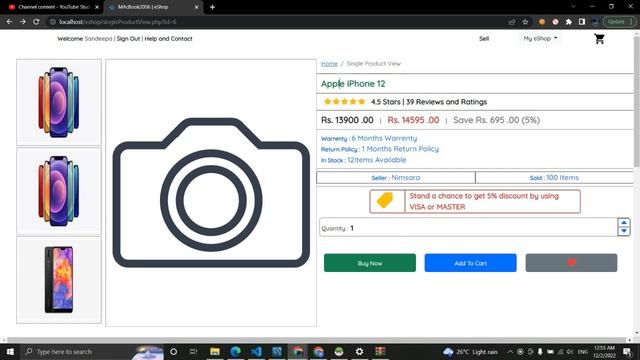Open the Extensions puzzle-piece icon

point(569,22)
